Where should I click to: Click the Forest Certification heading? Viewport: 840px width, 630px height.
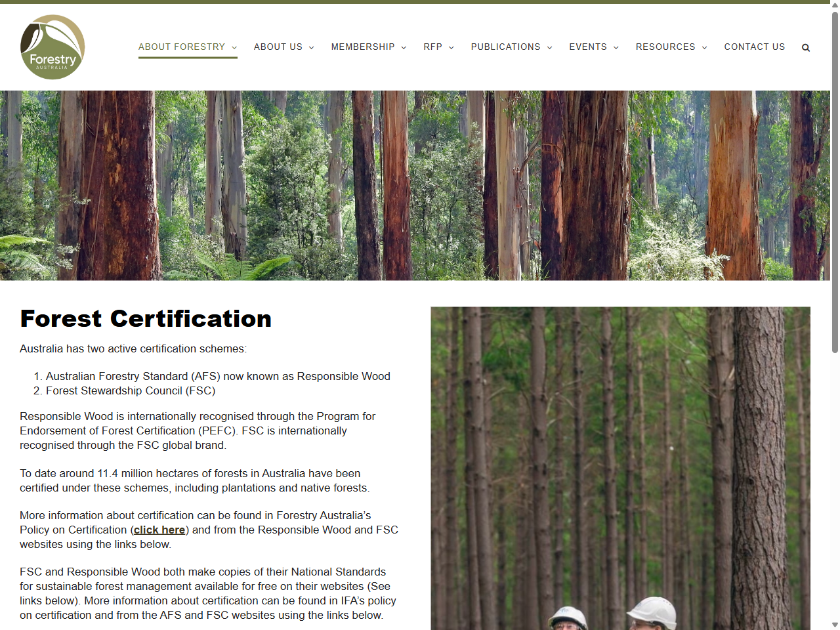coord(146,319)
